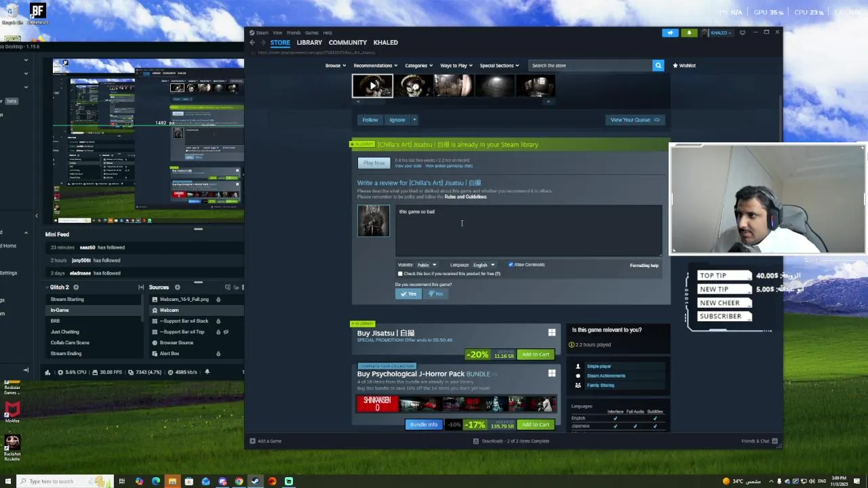Toggle lock on Support Bar x4 Top source
This screenshot has width=868, height=488.
pyautogui.click(x=218, y=332)
